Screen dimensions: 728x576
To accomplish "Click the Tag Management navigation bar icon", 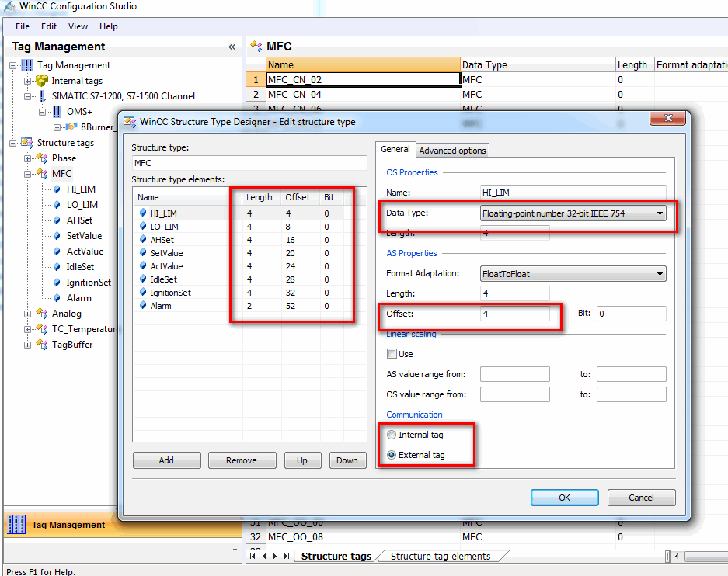I will click(17, 525).
